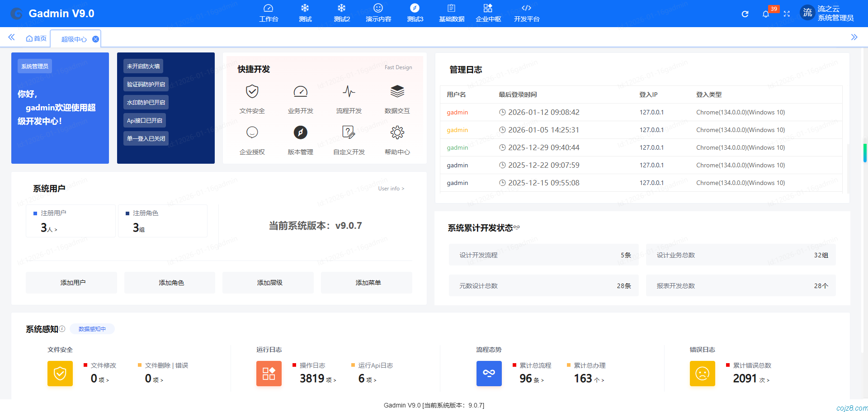
Task: Select the 开发平台 platform icon
Action: pos(526,13)
